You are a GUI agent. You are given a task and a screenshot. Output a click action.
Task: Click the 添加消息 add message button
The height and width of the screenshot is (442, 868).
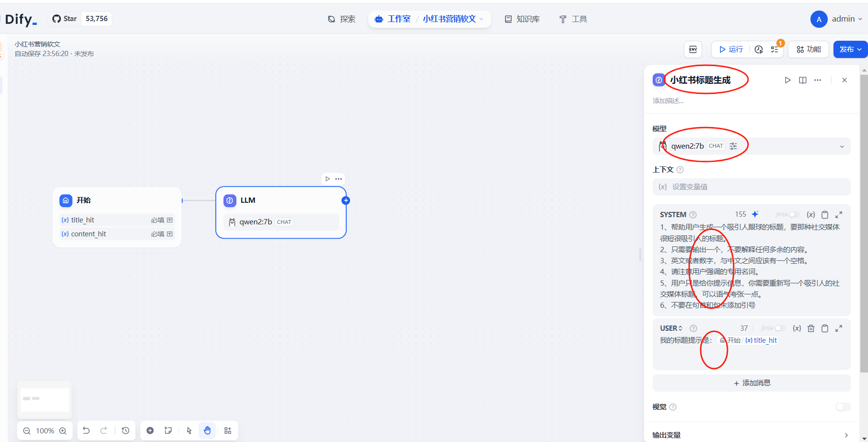point(751,383)
